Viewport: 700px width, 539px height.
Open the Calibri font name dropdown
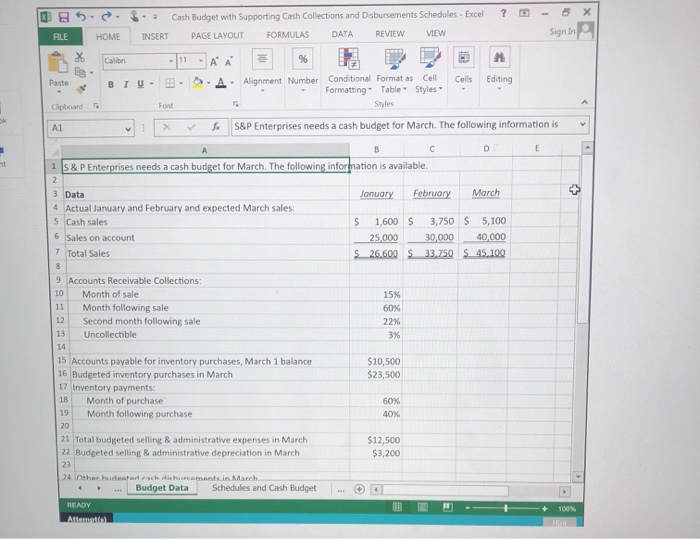tap(171, 61)
